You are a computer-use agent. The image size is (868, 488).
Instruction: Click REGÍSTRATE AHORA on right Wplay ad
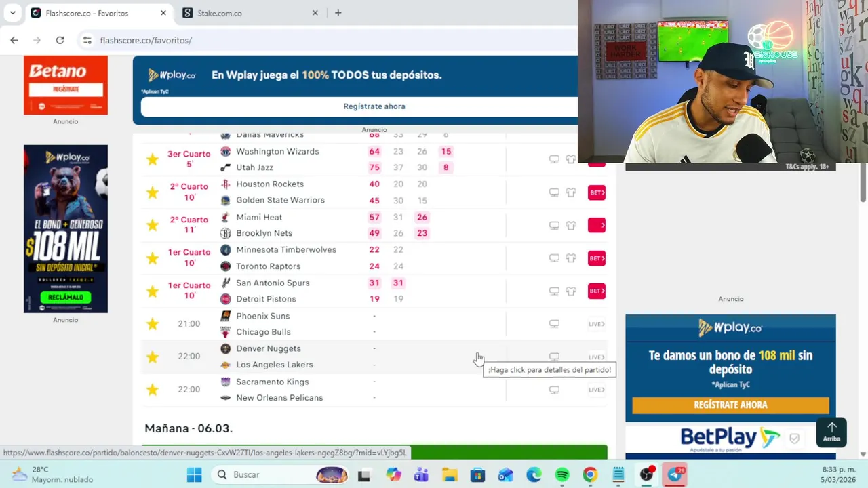click(730, 405)
